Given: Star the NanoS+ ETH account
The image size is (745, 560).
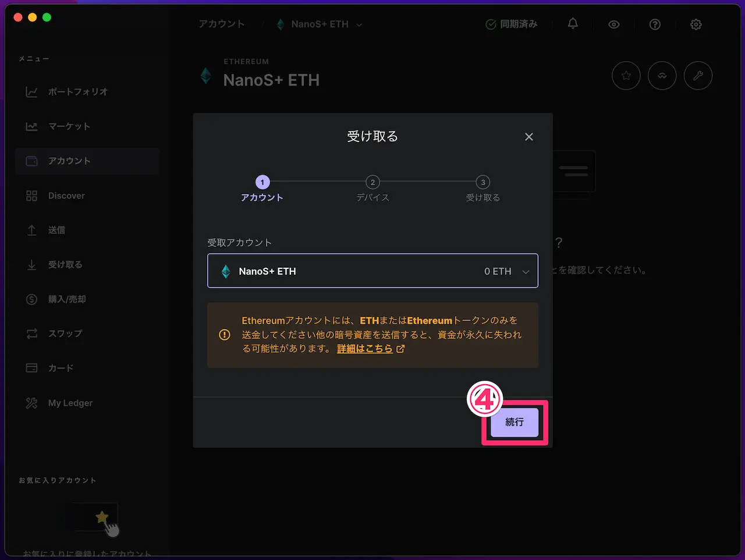Looking at the screenshot, I should pos(626,76).
